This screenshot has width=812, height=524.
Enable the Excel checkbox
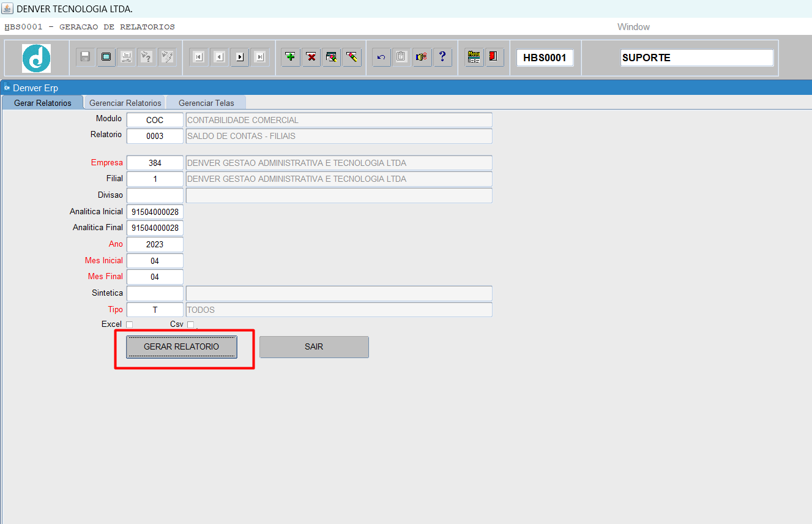(x=129, y=324)
